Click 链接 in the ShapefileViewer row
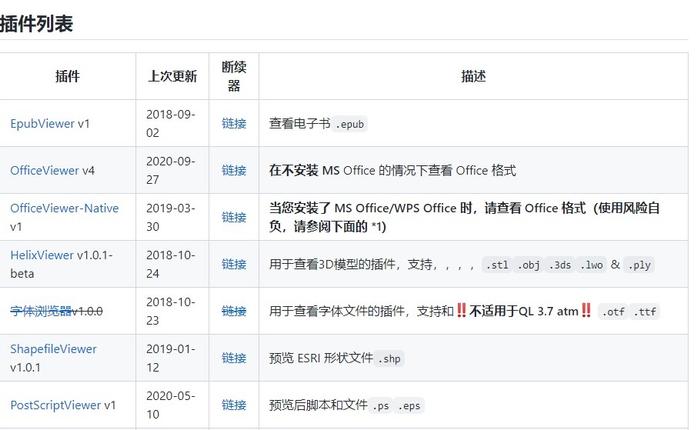 234,358
